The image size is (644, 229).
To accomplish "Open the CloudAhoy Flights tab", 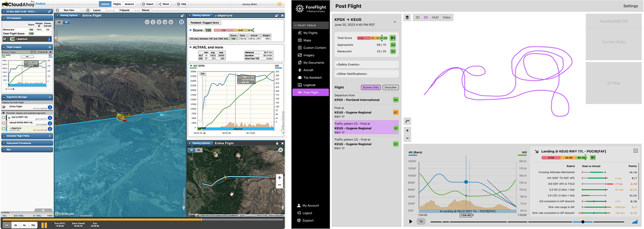I will 117,4.
